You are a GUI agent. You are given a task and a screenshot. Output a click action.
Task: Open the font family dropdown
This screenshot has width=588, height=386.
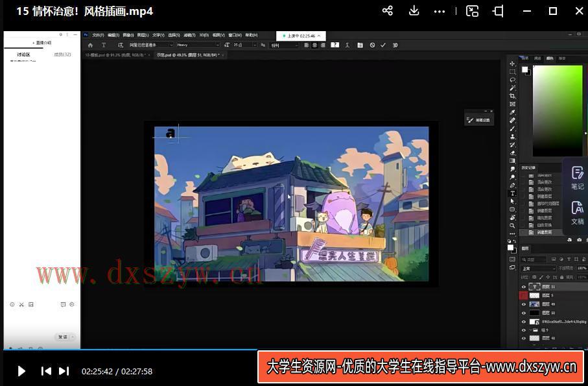click(151, 45)
